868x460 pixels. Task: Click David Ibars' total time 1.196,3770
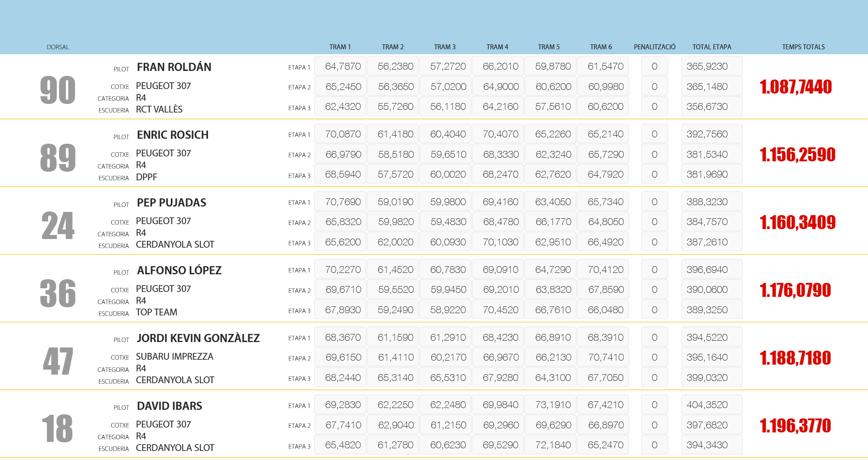(795, 426)
